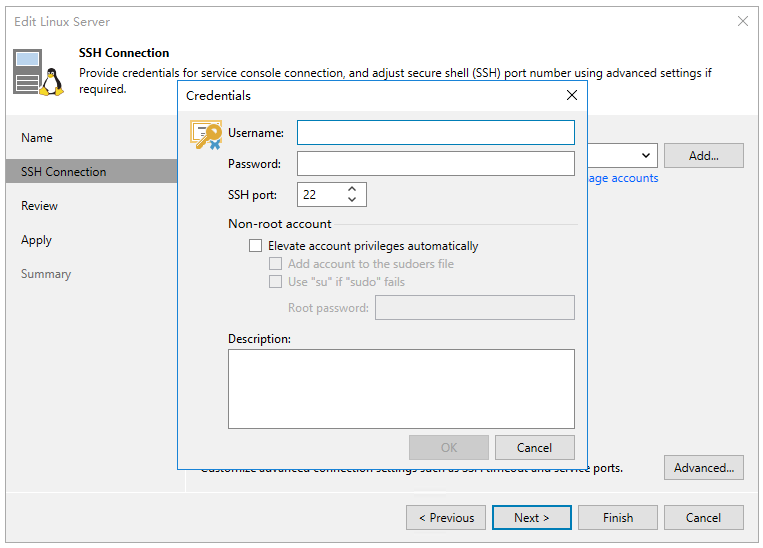The width and height of the screenshot is (763, 548).
Task: Click into the Password field
Action: (435, 164)
